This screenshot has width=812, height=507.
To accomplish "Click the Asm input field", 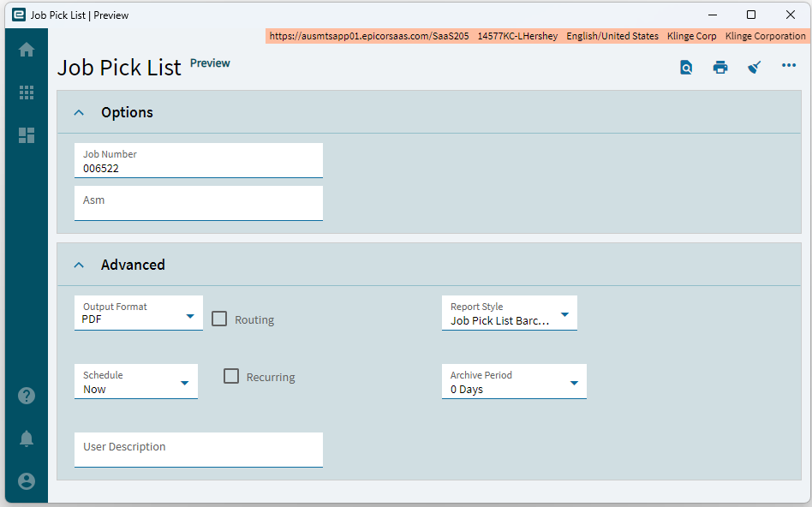I will tap(199, 204).
